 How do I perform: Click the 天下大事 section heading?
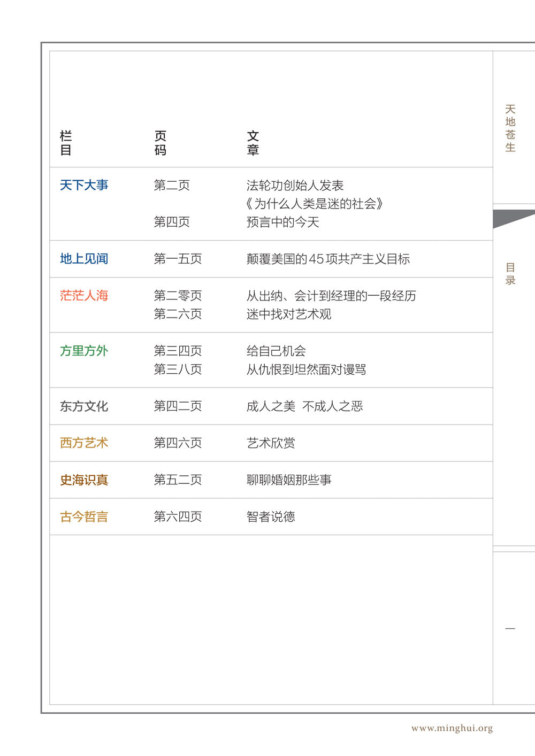click(84, 186)
